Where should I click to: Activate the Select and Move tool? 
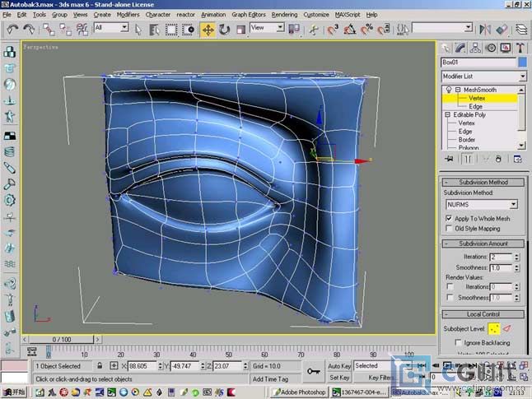coord(208,29)
